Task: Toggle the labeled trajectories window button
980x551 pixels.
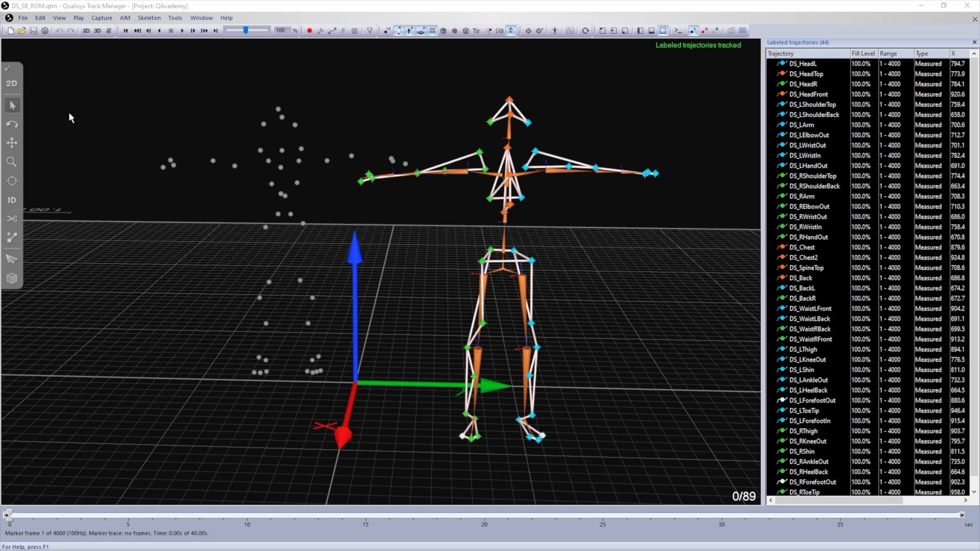Action: 693,31
